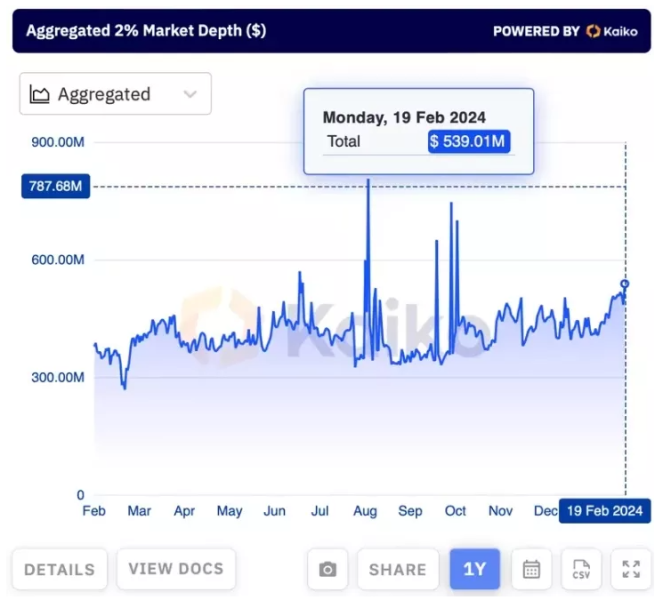Click the camera snapshot icon
This screenshot has width=663, height=600.
click(x=327, y=569)
